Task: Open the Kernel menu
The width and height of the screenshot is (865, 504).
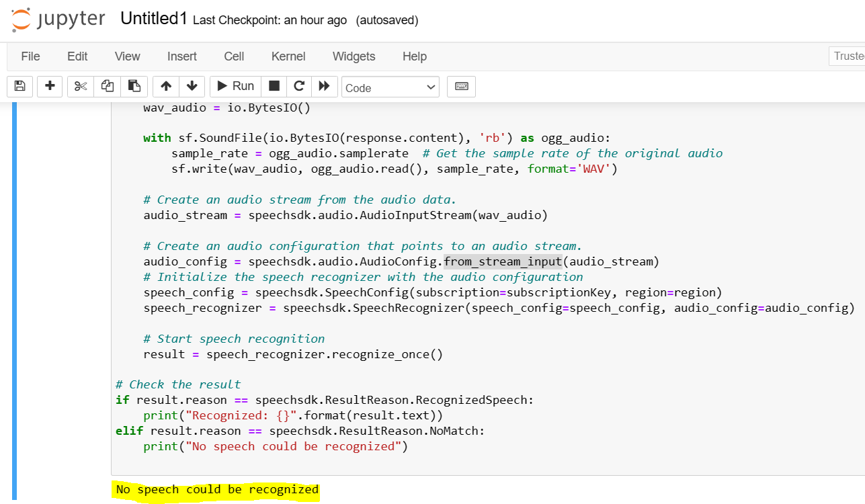Action: (288, 56)
